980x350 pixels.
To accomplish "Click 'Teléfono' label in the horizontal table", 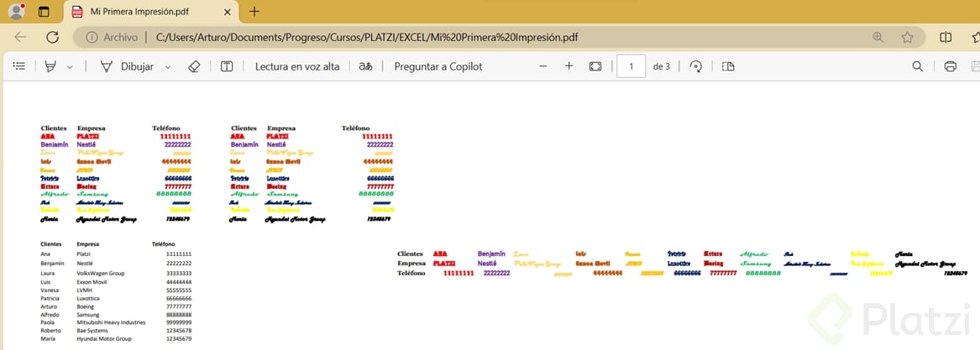I will point(411,274).
